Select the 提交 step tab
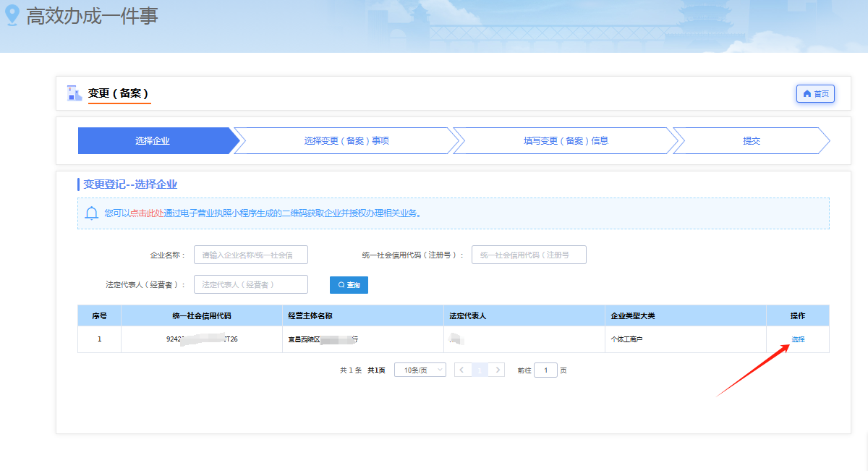Screen dimensions: 868x471 coord(751,141)
